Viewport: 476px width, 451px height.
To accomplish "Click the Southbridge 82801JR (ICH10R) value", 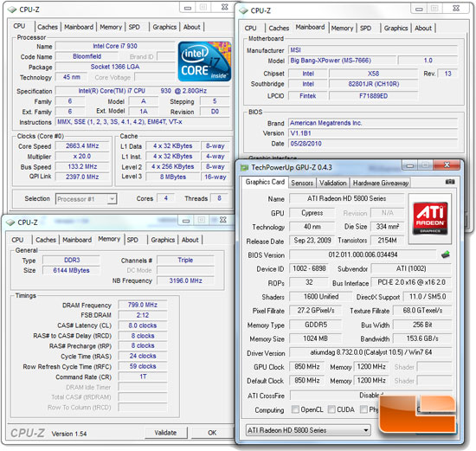I will click(374, 84).
